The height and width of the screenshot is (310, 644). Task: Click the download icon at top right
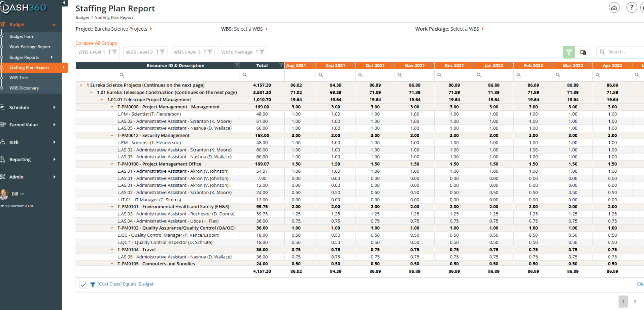pyautogui.click(x=614, y=7)
